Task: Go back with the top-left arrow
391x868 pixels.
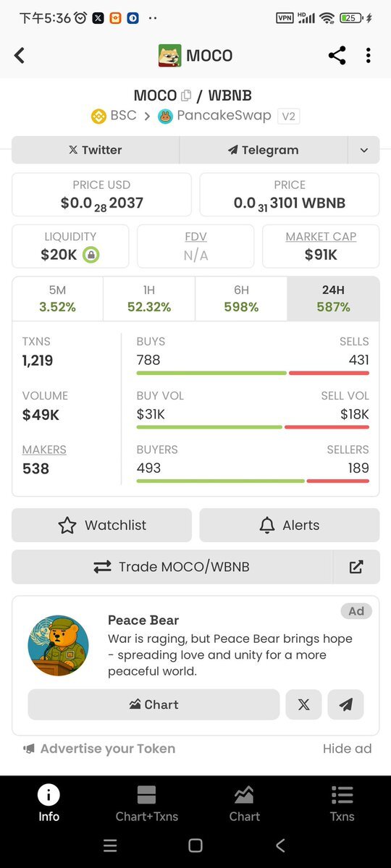Action: (x=20, y=55)
